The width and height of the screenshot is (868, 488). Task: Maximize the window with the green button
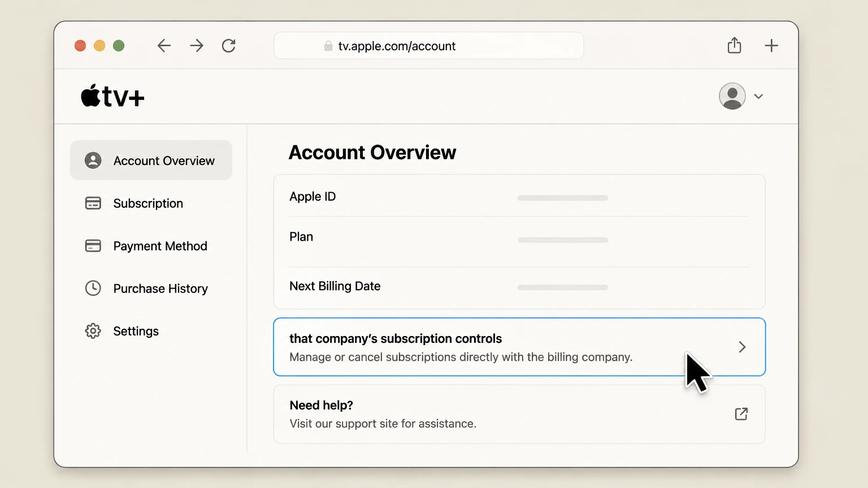pos(119,46)
